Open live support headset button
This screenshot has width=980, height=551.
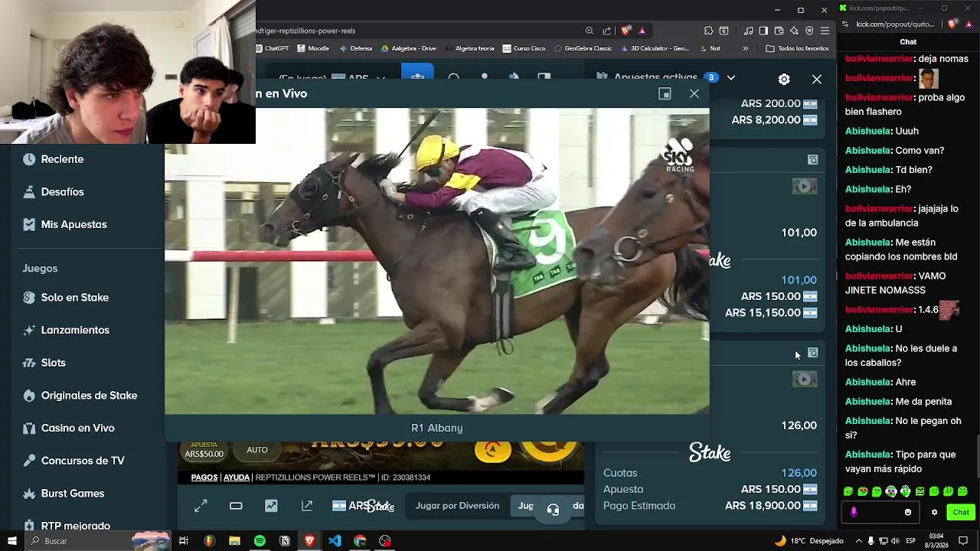(x=553, y=510)
